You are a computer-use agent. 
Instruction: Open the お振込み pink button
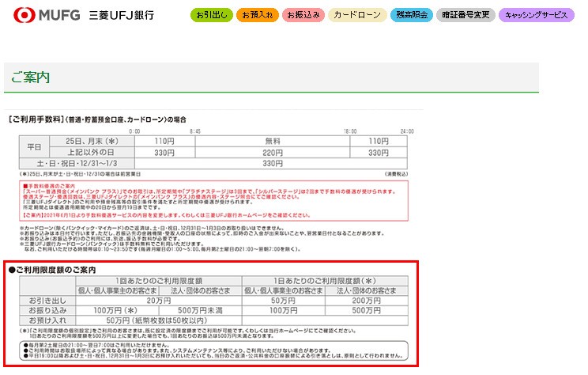pos(303,15)
